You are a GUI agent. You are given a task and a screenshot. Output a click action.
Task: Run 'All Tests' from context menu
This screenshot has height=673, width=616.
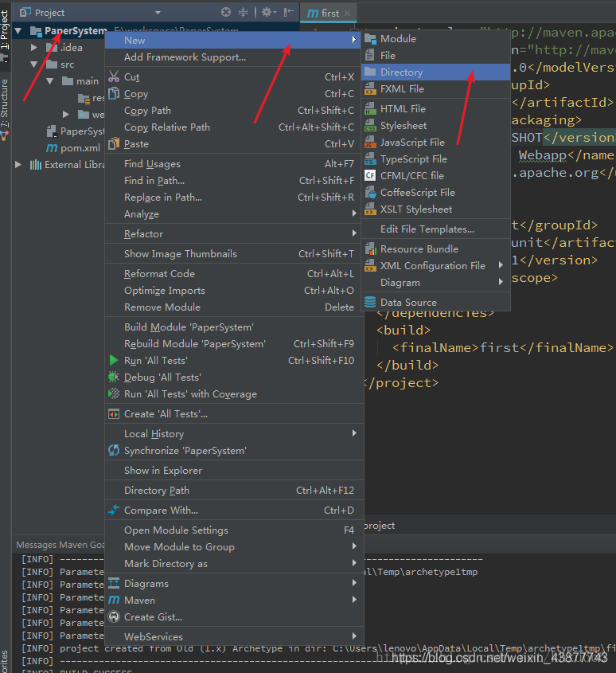pos(156,361)
